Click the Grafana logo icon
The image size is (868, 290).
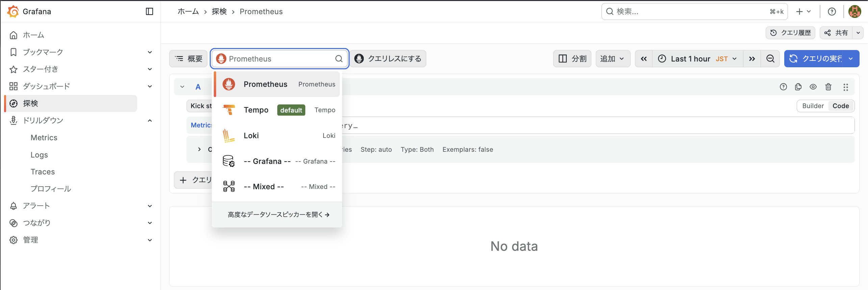(13, 11)
